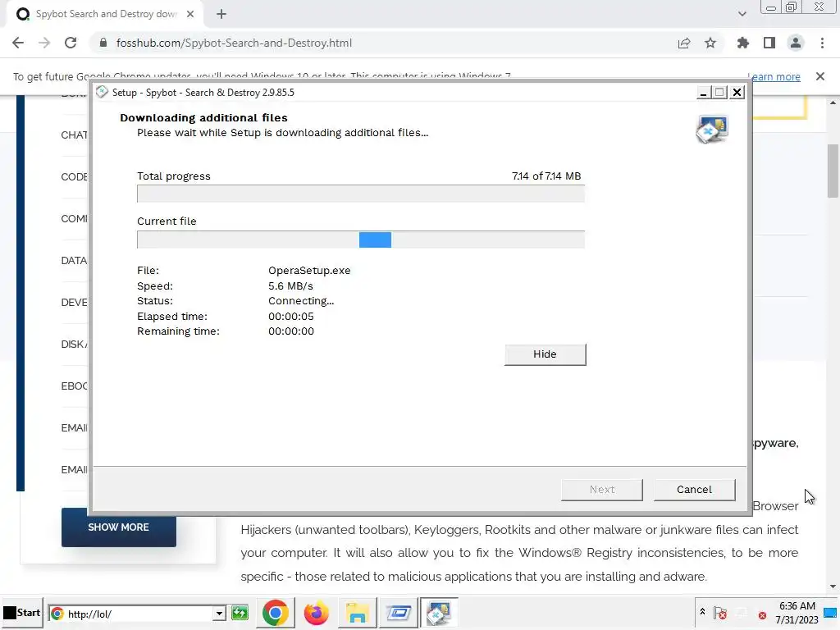Click the SHOW MORE button on webpage

pos(118,527)
